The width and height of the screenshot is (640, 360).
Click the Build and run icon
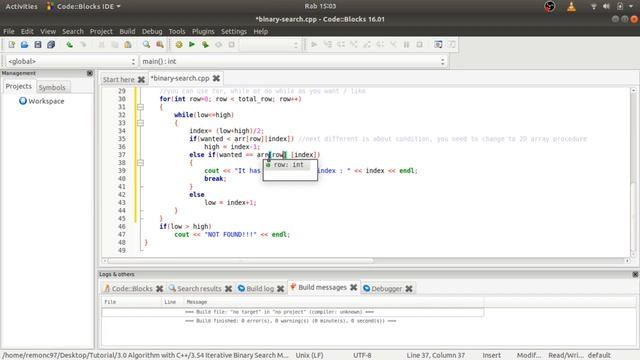[205, 44]
